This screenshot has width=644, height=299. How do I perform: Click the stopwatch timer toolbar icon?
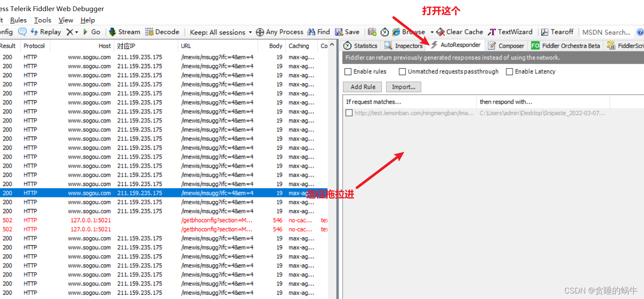(385, 32)
